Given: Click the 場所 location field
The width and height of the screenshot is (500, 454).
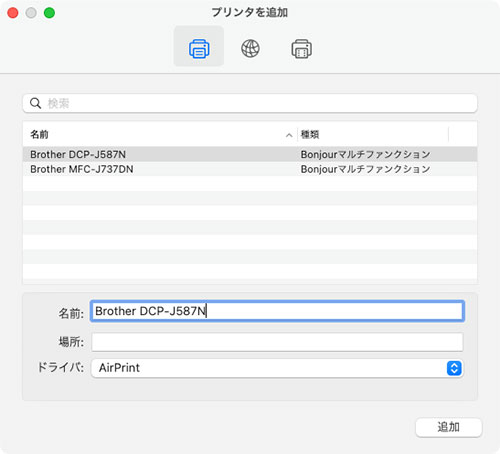Looking at the screenshot, I should [277, 342].
